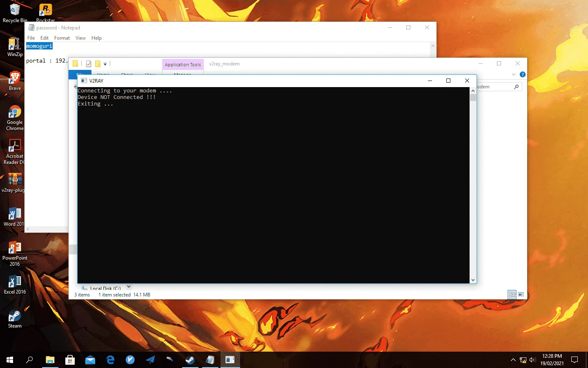The height and width of the screenshot is (368, 588).
Task: Open the Application Tools ribbon tab
Action: coord(183,65)
